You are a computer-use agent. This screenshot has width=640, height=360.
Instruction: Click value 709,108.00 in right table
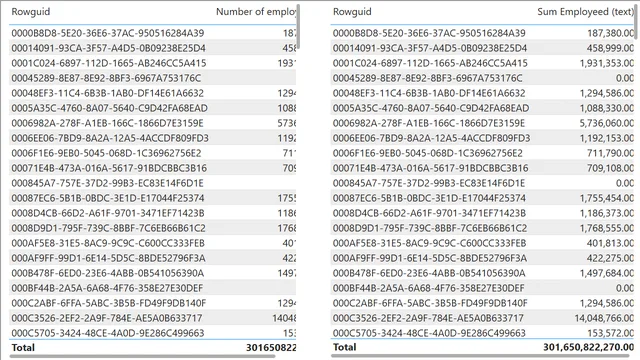pos(610,168)
